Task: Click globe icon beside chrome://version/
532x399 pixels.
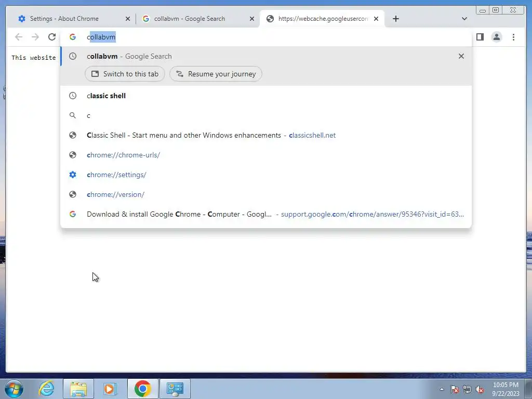Action: pyautogui.click(x=73, y=194)
